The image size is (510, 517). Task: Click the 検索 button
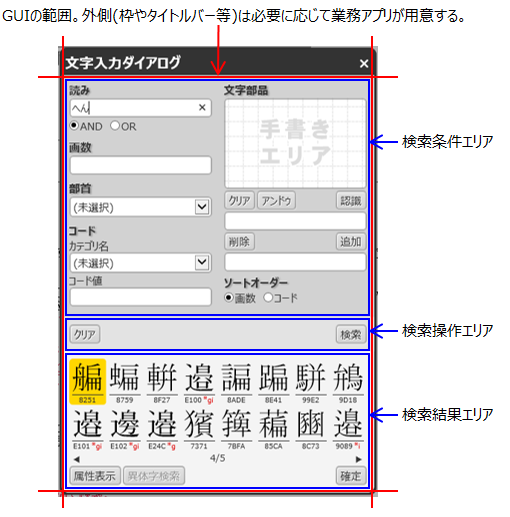tap(351, 334)
